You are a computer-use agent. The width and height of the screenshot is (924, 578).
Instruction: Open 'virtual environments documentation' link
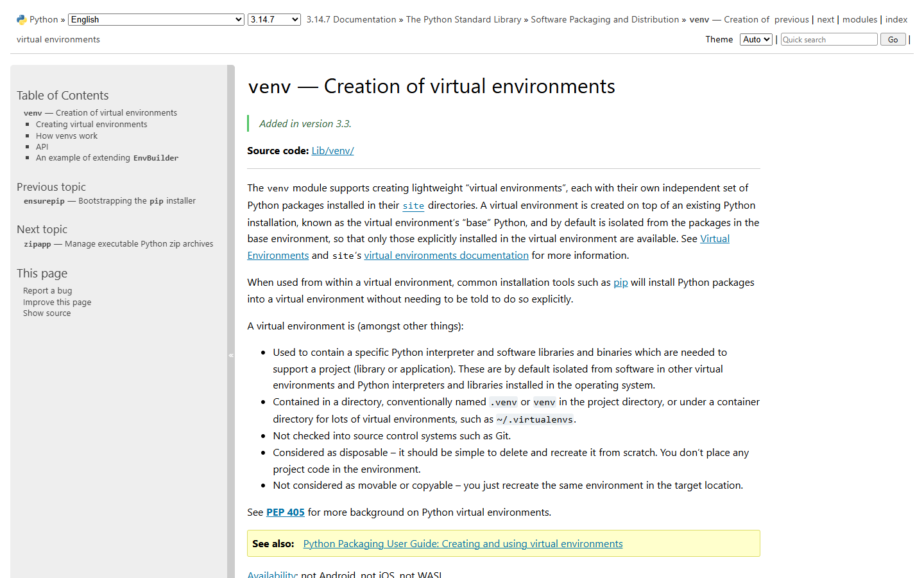[x=446, y=256]
